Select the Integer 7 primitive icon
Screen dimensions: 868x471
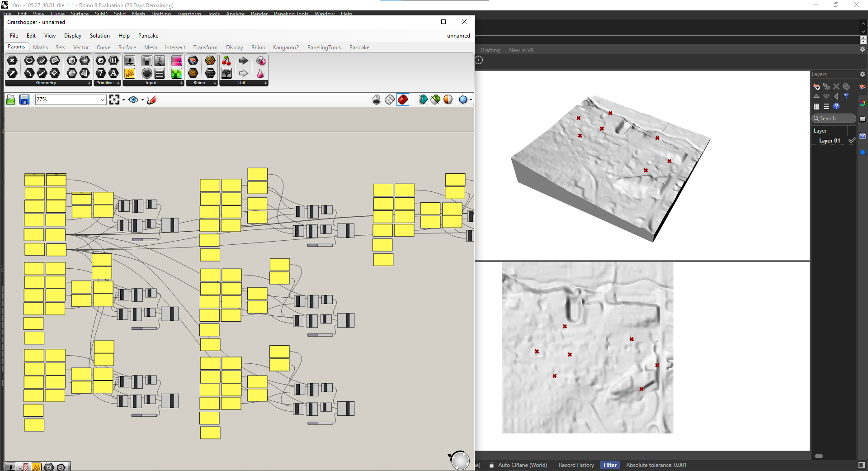tap(101, 73)
